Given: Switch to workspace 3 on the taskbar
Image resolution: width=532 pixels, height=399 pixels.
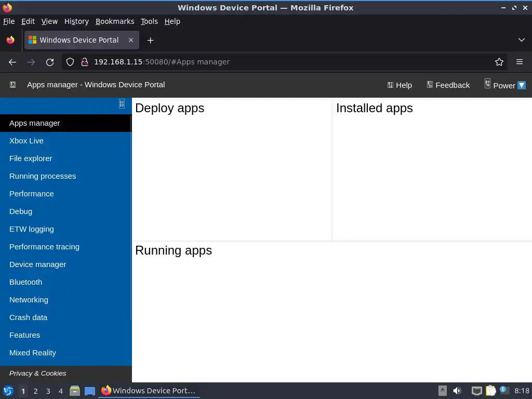Looking at the screenshot, I should pos(48,391).
